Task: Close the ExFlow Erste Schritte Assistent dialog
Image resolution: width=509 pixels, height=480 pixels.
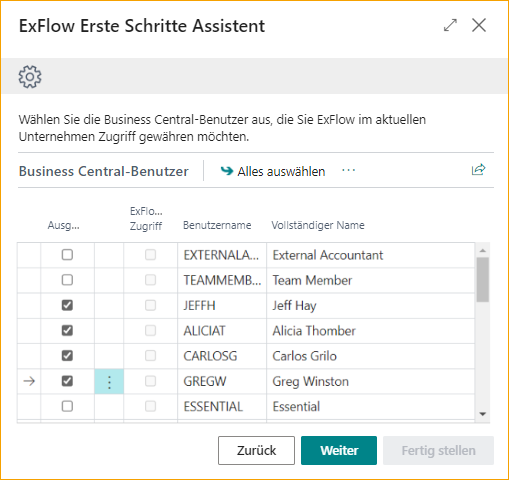Action: pos(479,25)
